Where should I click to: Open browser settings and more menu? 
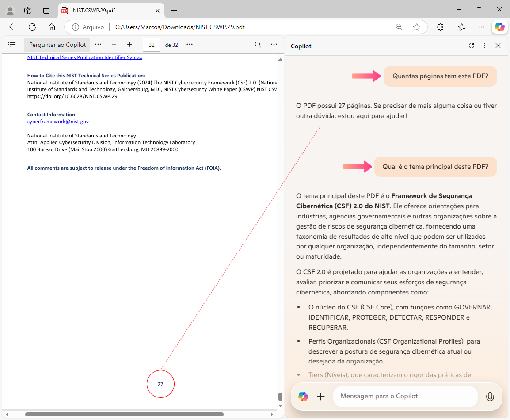pyautogui.click(x=481, y=27)
